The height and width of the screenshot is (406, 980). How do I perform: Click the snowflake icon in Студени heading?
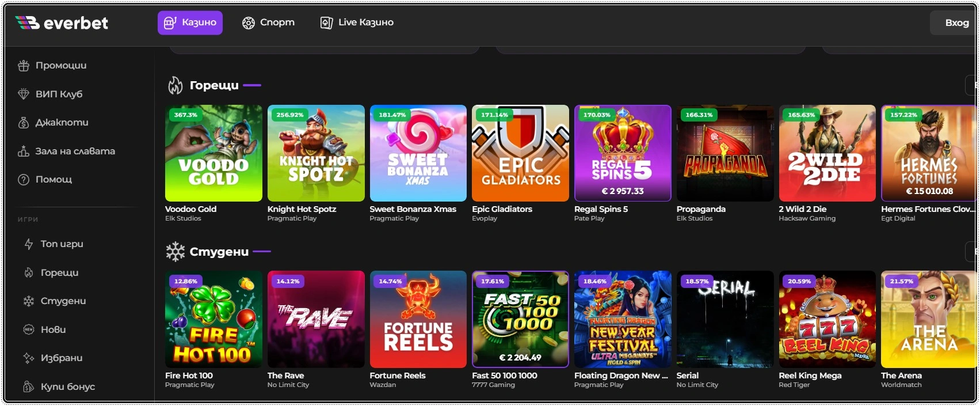[175, 252]
